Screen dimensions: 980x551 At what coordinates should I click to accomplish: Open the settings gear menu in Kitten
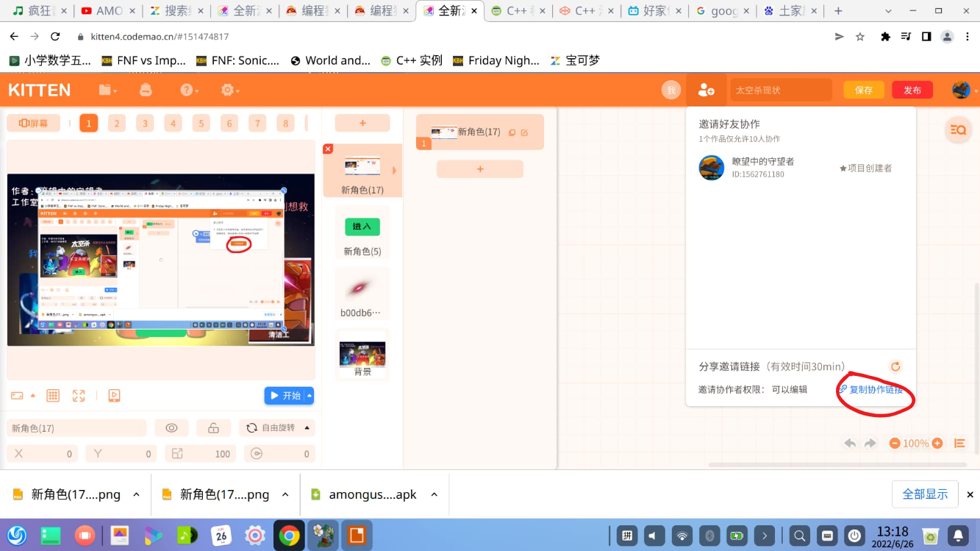[x=229, y=90]
